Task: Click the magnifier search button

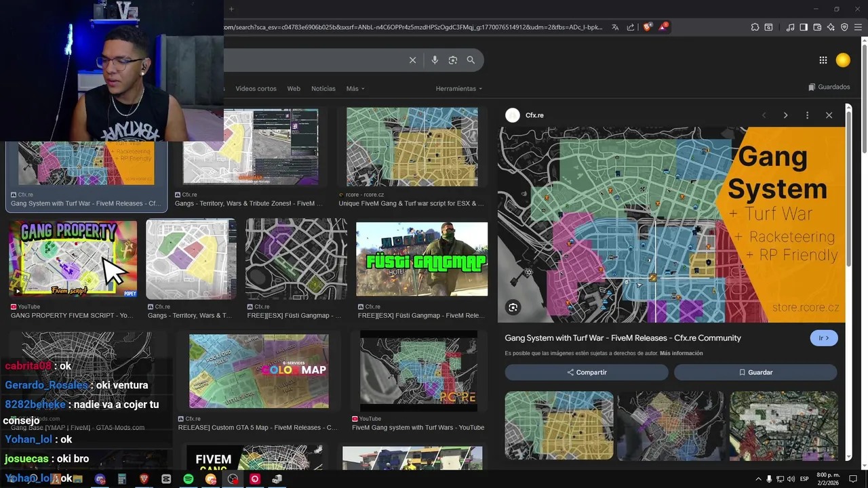Action: coord(471,60)
